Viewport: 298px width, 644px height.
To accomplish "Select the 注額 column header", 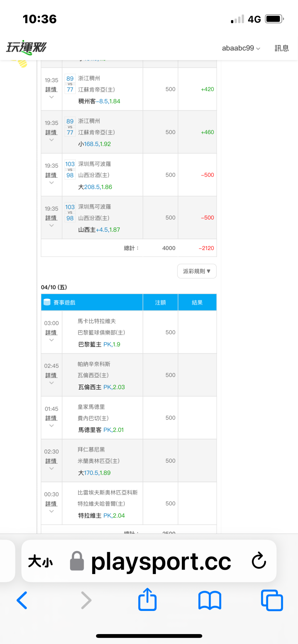I will tap(160, 303).
